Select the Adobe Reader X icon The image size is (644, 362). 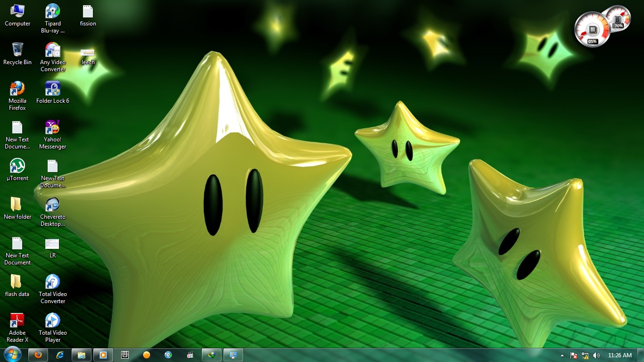pyautogui.click(x=17, y=321)
